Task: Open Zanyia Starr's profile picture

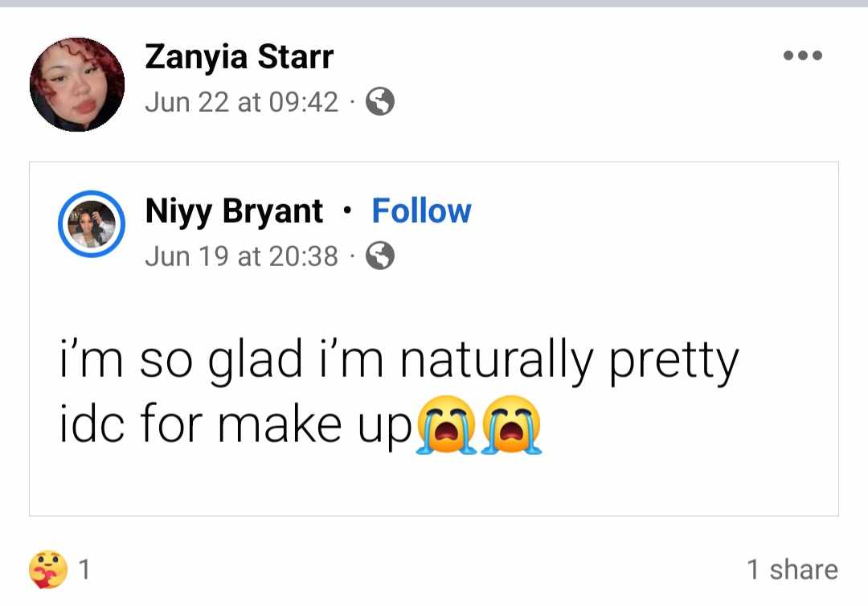Action: pyautogui.click(x=77, y=84)
